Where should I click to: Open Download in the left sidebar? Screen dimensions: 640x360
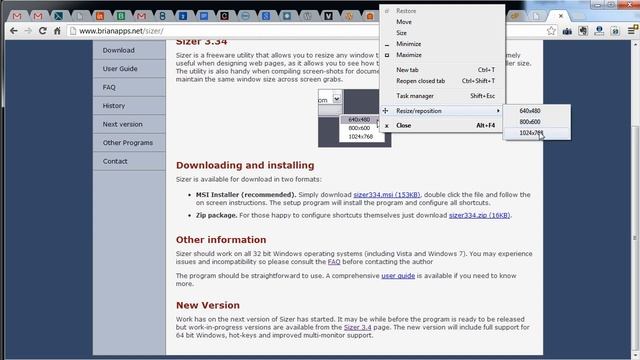coord(129,50)
